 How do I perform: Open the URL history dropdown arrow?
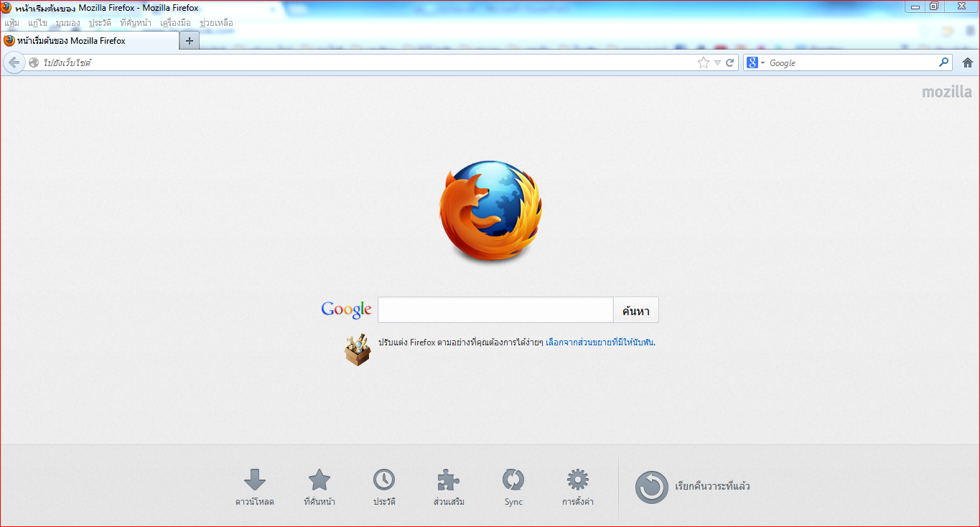[717, 63]
